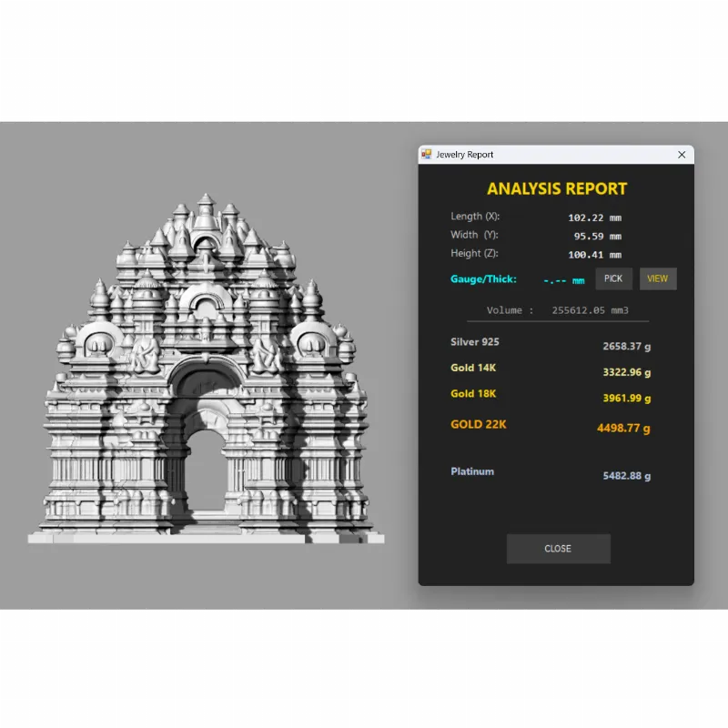Click the Silver 925 weight 2658.37 g
Viewport: 728px width, 728px height.
click(626, 346)
